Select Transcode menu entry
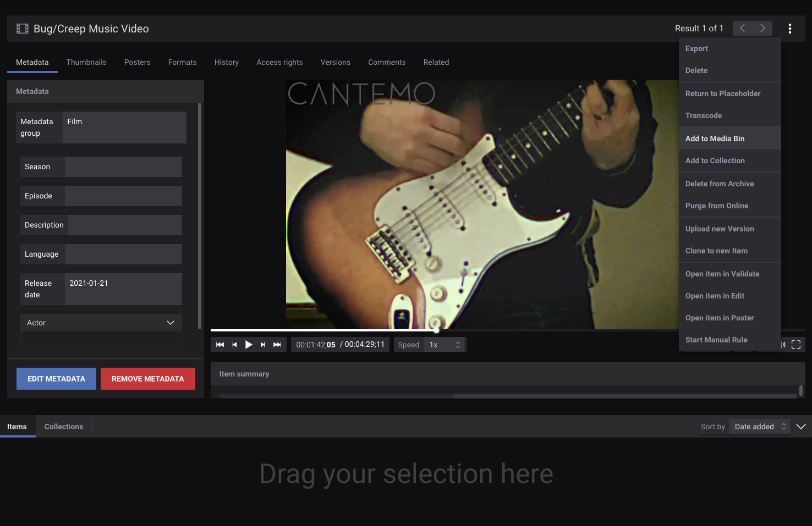 tap(730, 115)
